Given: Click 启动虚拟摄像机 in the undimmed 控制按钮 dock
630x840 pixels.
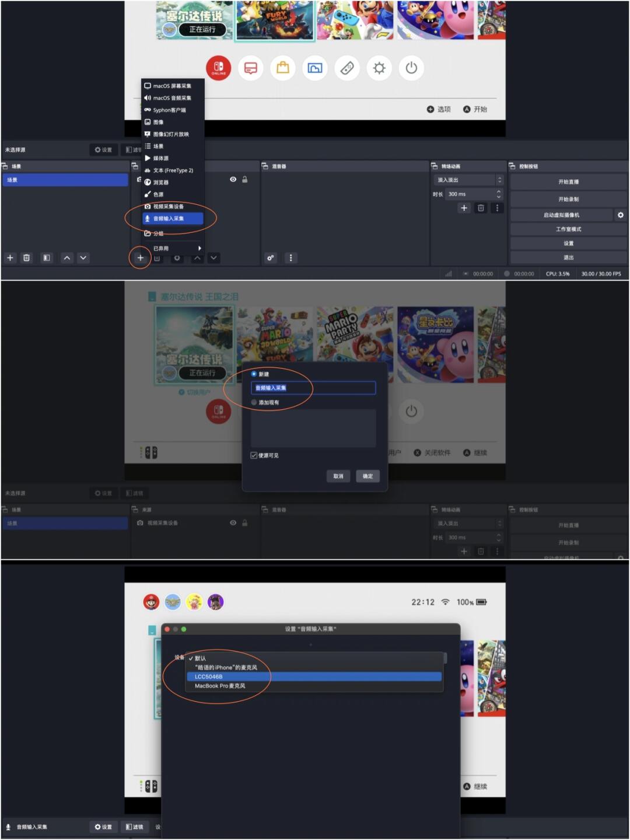Looking at the screenshot, I should coord(561,215).
